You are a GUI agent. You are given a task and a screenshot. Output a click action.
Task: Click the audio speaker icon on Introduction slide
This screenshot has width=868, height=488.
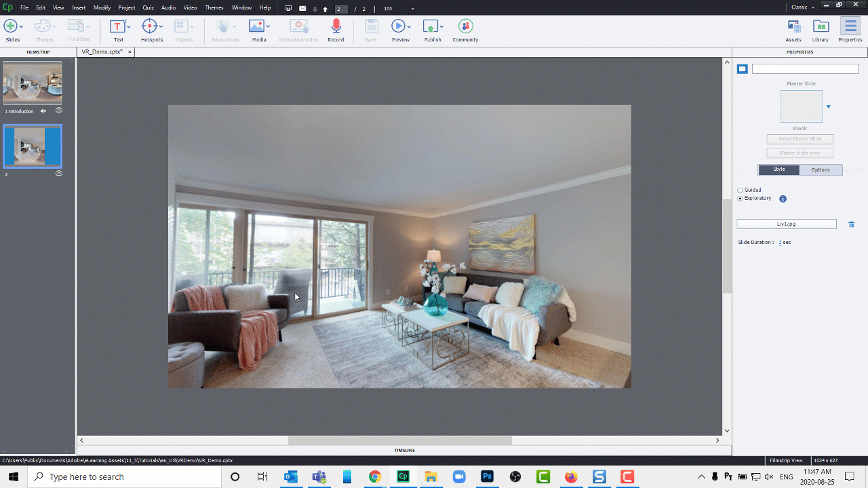pos(43,110)
